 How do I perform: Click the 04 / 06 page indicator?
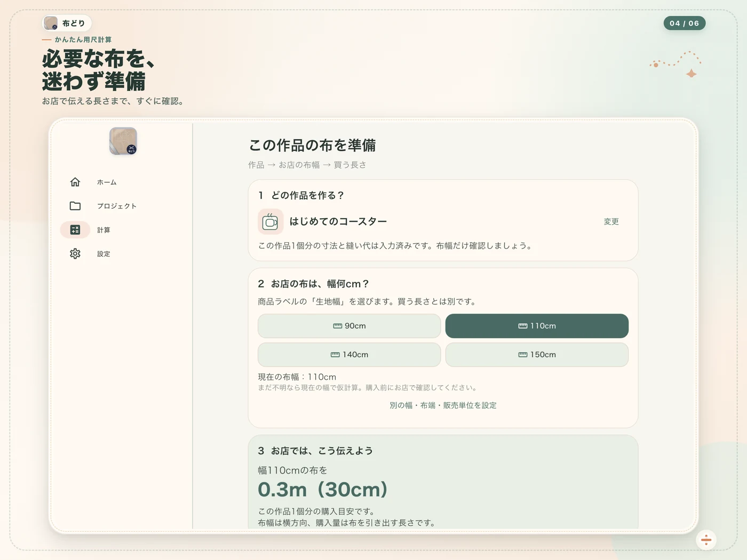pos(685,23)
